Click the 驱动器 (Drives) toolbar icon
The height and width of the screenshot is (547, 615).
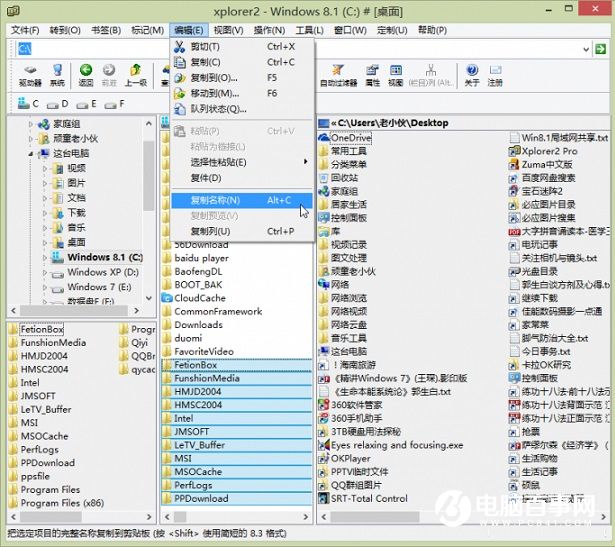coord(30,75)
